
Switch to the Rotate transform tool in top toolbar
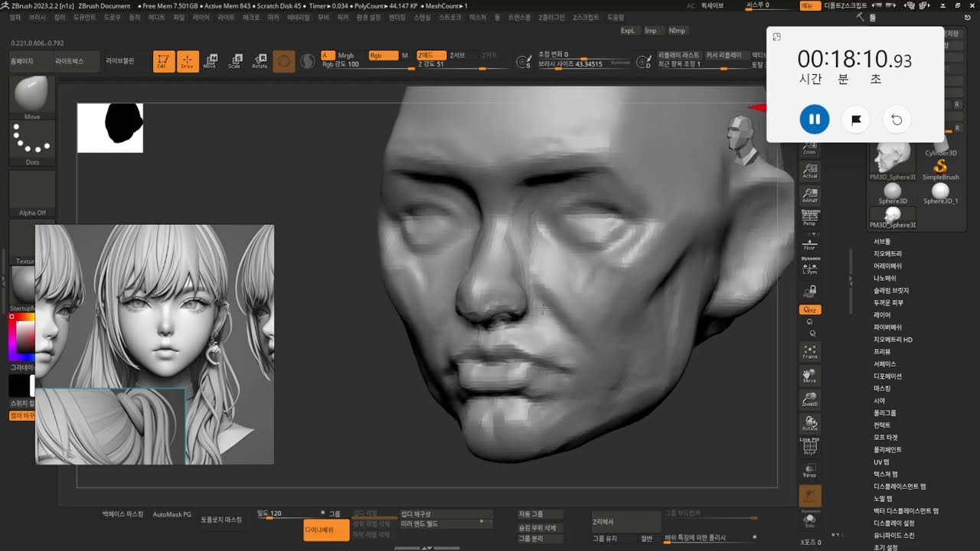260,62
